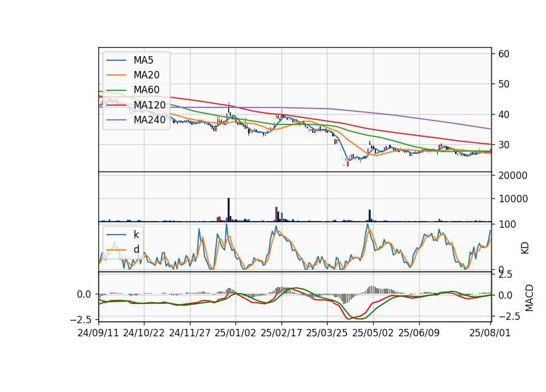
Task: Click the k legend entry in KD panel
Action: coord(136,235)
